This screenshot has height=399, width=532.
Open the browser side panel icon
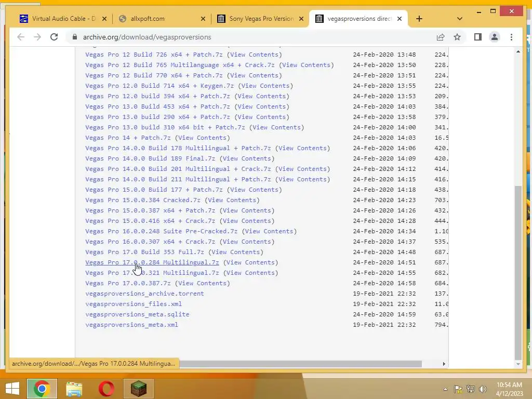478,37
